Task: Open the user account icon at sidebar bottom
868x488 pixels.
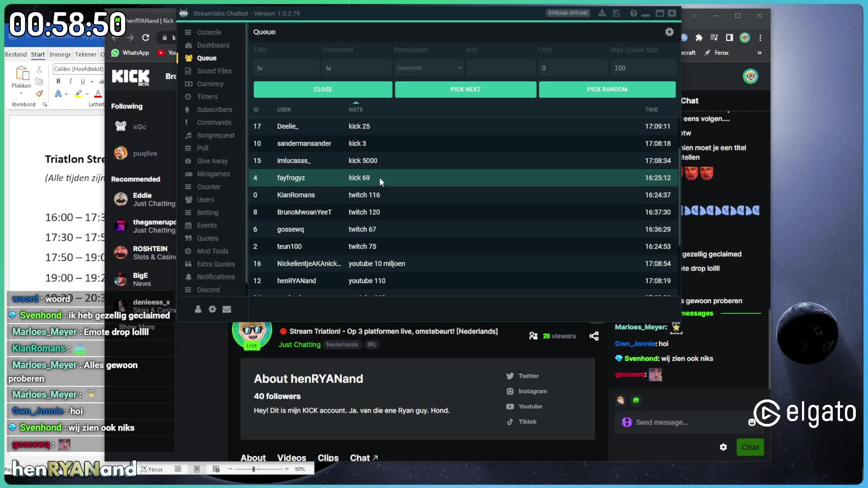Action: (x=198, y=309)
